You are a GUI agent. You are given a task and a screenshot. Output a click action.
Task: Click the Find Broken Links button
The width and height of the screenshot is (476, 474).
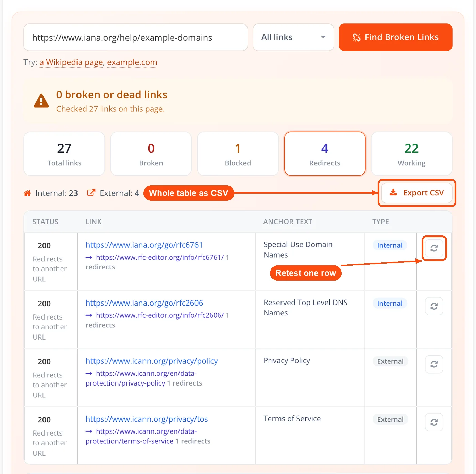coord(395,37)
